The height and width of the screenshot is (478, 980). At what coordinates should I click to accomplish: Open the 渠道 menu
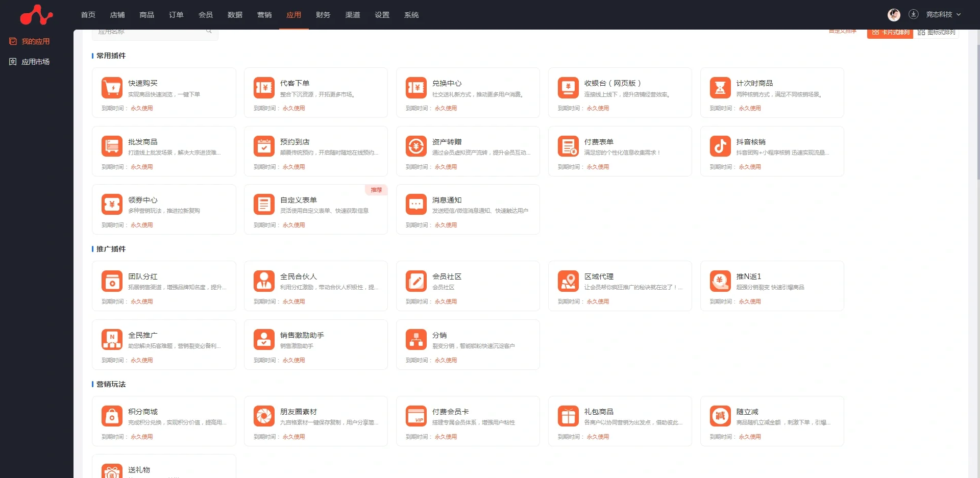(x=353, y=15)
